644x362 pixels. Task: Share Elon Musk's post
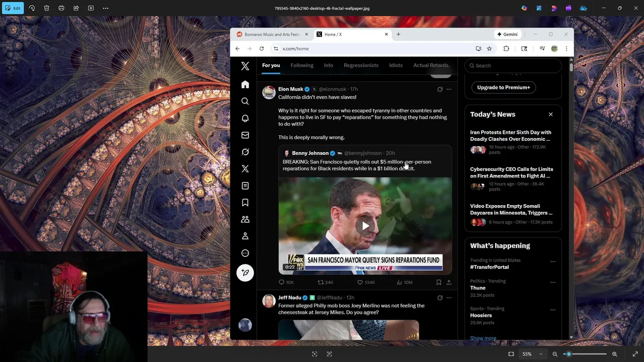point(449,283)
